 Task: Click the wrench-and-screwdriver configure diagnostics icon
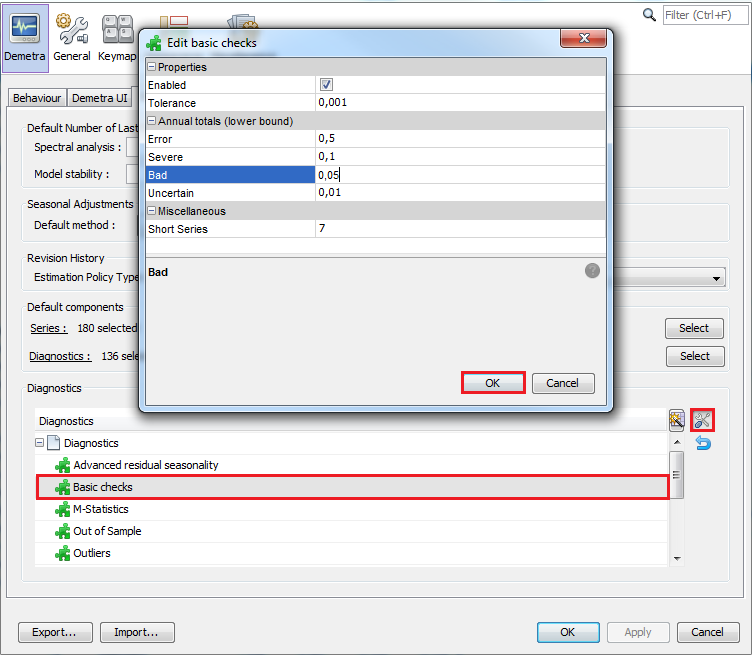[702, 420]
